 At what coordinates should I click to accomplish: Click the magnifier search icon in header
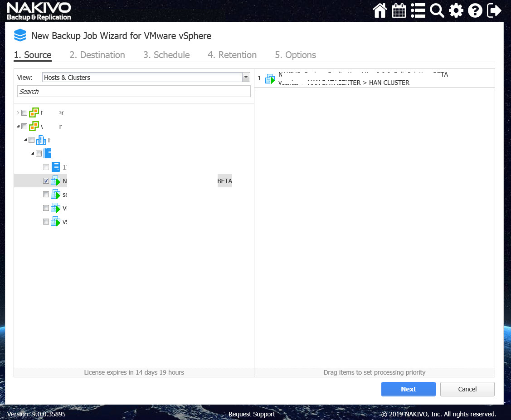coord(437,10)
